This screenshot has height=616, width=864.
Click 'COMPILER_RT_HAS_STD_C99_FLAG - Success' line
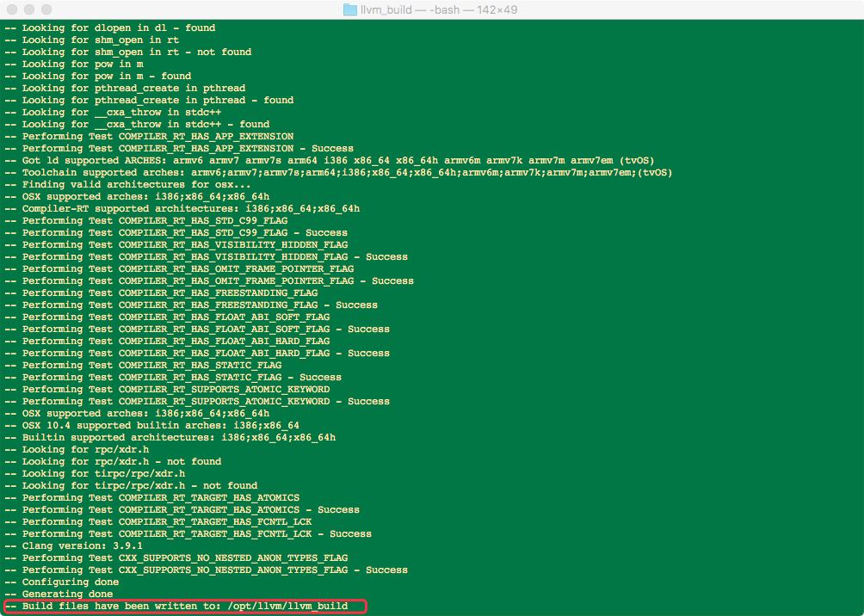point(176,233)
